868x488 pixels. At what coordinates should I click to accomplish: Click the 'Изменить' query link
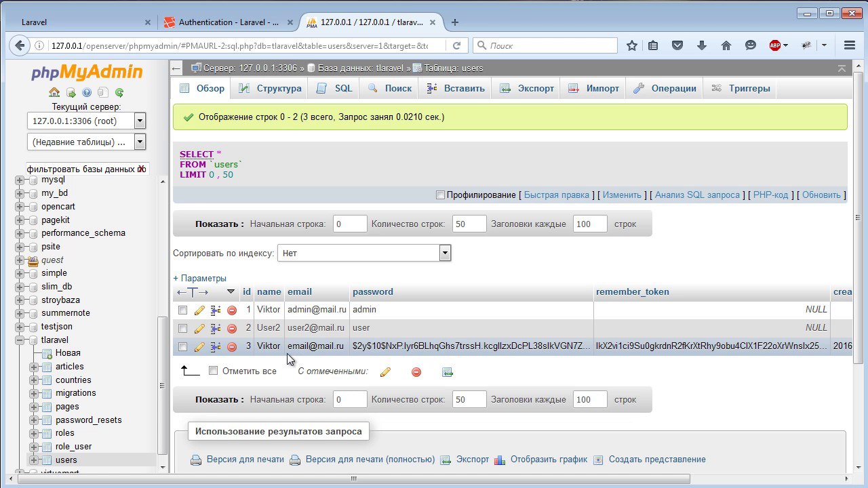tap(622, 195)
